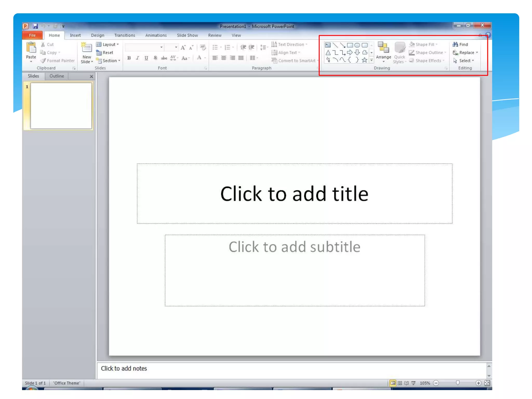Select the oval shape in Drawing gallery
532x399 pixels.
pos(357,45)
